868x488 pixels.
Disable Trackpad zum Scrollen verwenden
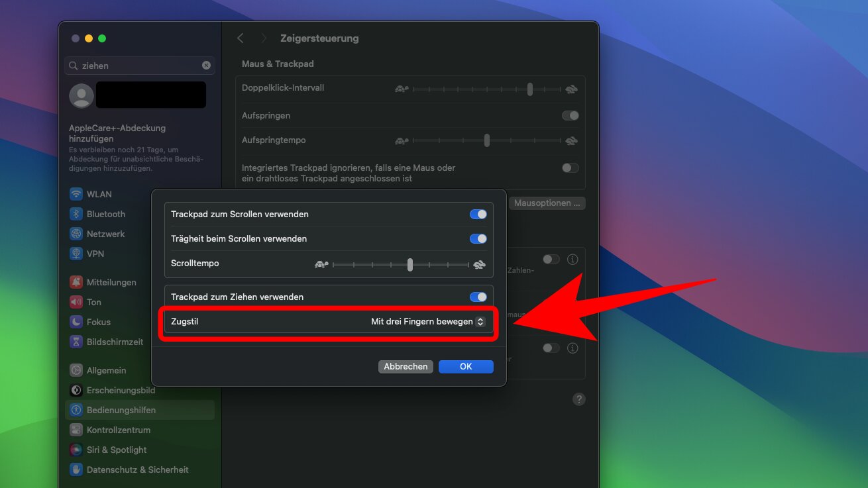coord(478,215)
